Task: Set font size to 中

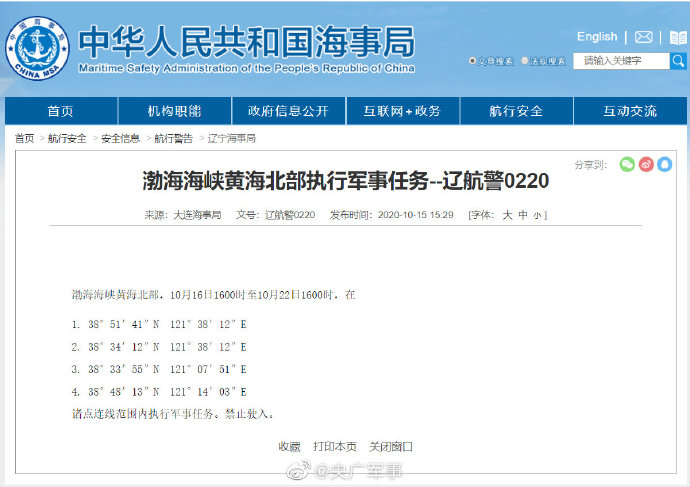Action: pos(523,215)
